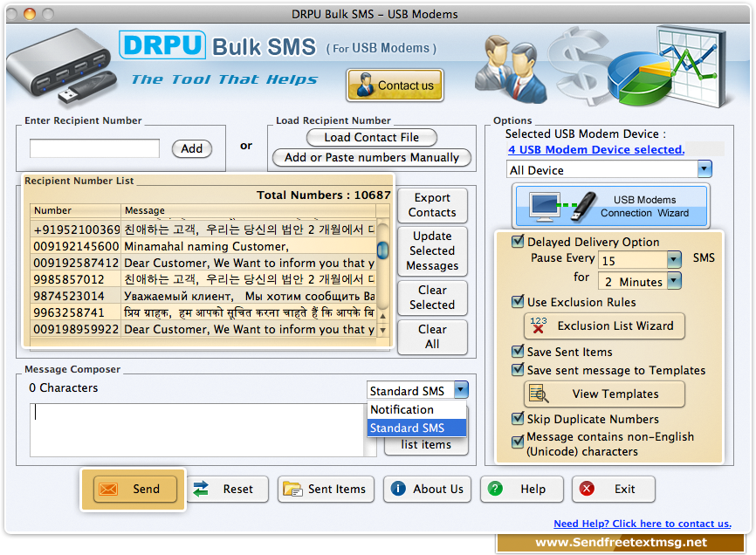Click the View Templates button

pos(604,394)
